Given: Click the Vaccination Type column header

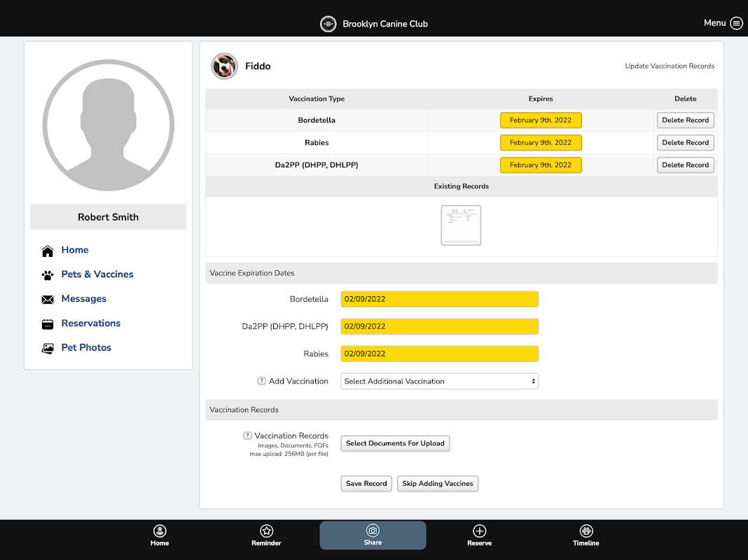Looking at the screenshot, I should tap(317, 99).
